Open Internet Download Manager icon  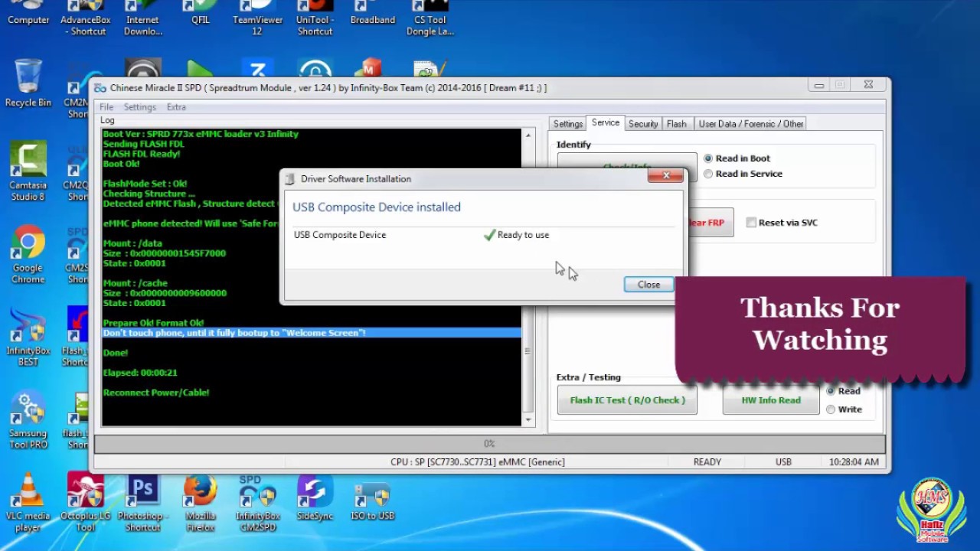tap(143, 18)
